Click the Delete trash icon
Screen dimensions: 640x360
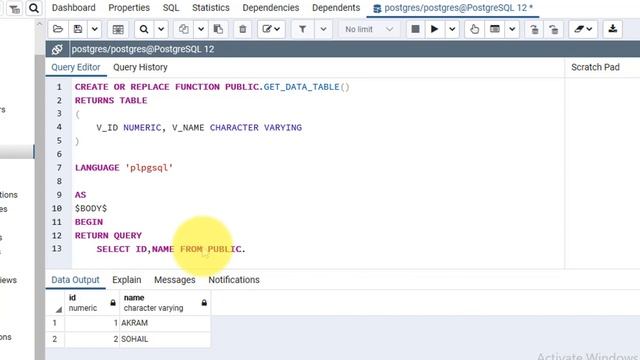(x=242, y=29)
